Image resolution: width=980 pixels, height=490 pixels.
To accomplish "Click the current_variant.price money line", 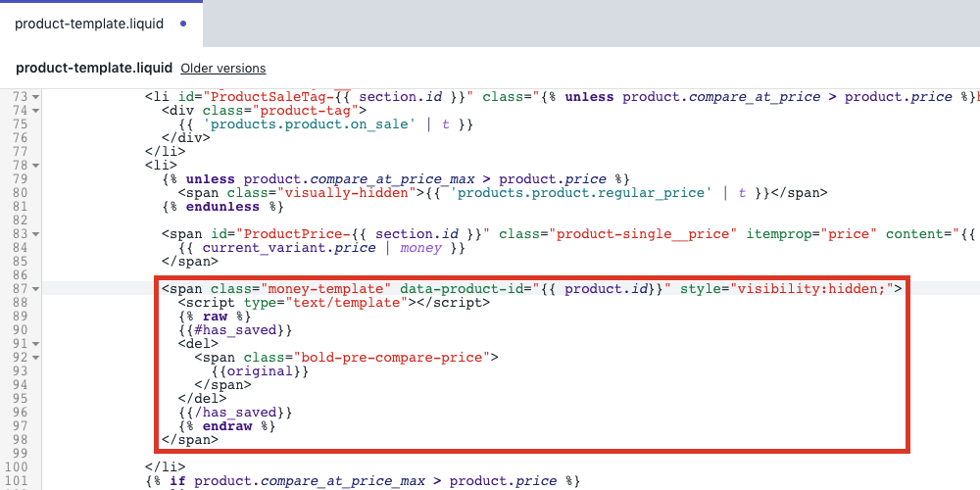I will [321, 248].
